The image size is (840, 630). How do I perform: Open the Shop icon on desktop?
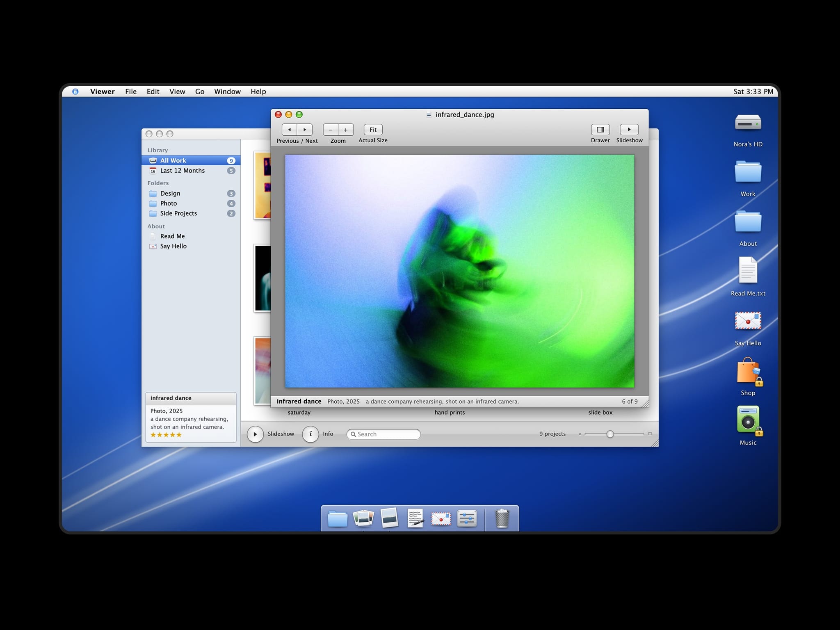749,371
